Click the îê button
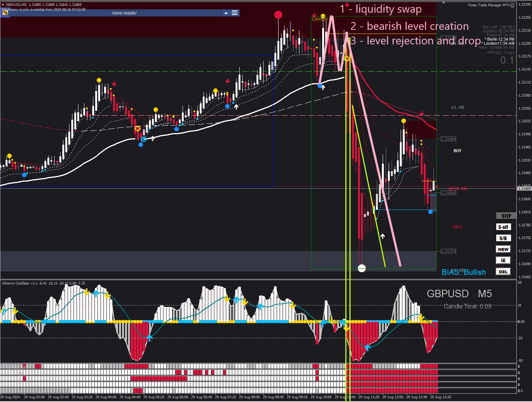Image resolution: width=532 pixels, height=402 pixels. [x=503, y=261]
